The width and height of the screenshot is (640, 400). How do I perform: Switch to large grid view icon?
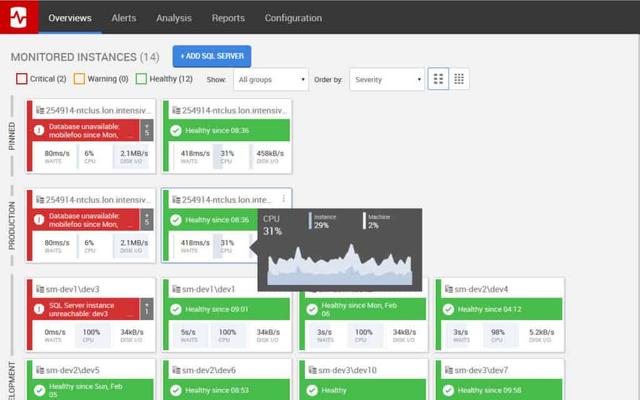tap(438, 79)
